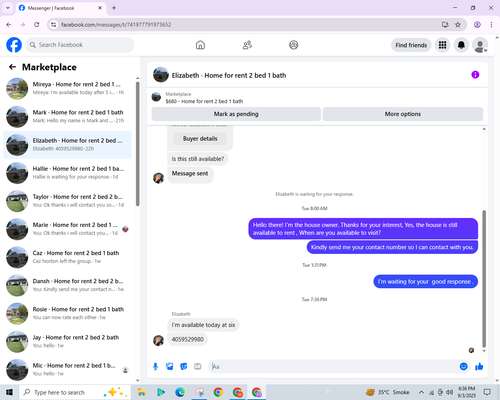The image size is (500, 400).
Task: Send a thumbs-up like
Action: coord(479,367)
